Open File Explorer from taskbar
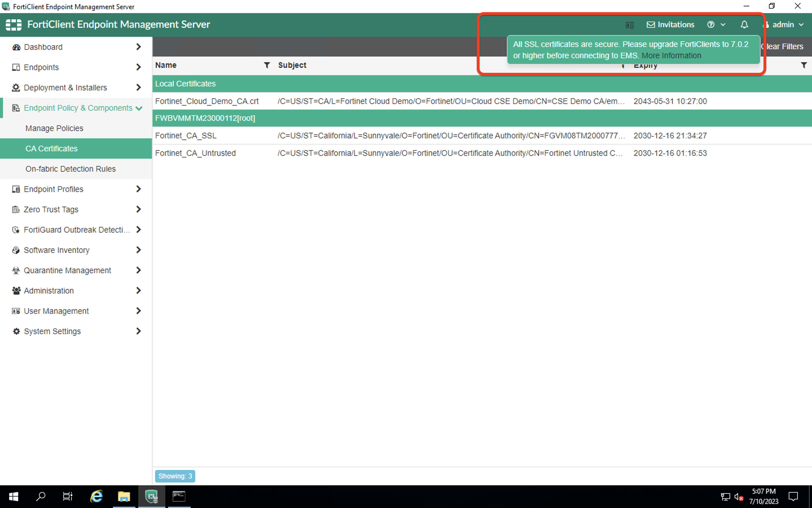This screenshot has width=812, height=508. pyautogui.click(x=124, y=496)
